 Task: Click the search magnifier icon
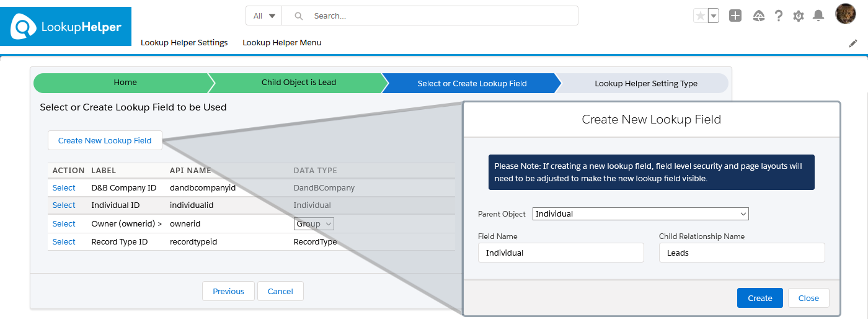[298, 16]
